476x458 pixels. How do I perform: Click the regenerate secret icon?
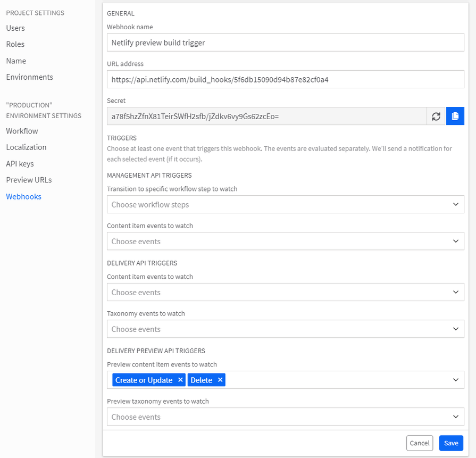(x=436, y=116)
